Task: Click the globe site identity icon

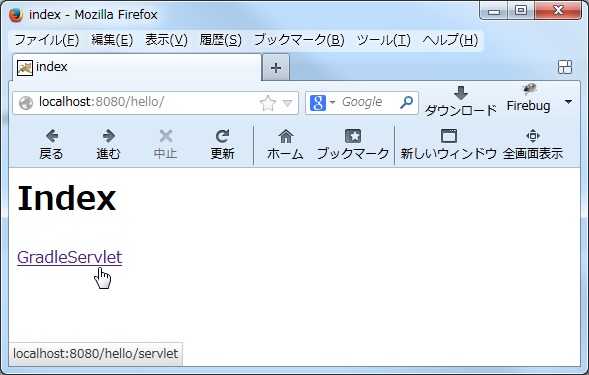Action: pyautogui.click(x=26, y=103)
